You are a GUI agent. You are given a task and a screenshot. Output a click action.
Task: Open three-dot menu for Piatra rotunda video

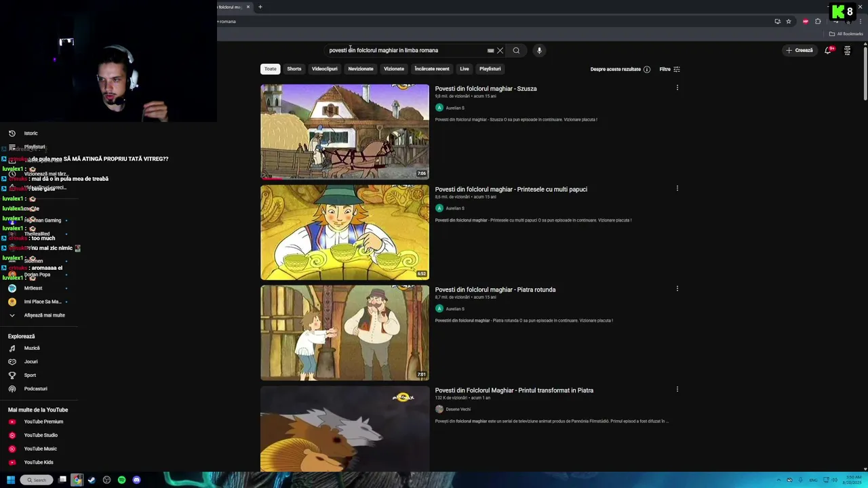677,289
